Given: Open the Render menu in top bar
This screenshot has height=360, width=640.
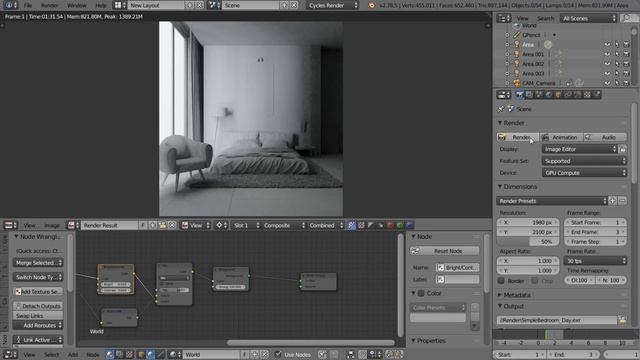Looking at the screenshot, I should [x=49, y=5].
